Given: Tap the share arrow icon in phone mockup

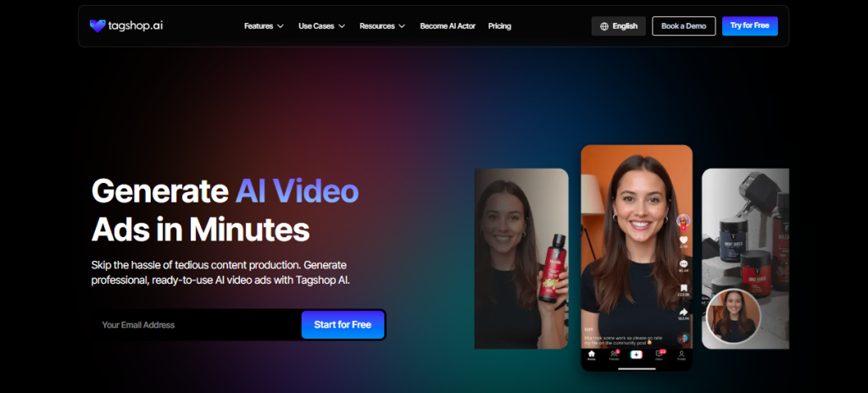Looking at the screenshot, I should (x=683, y=313).
